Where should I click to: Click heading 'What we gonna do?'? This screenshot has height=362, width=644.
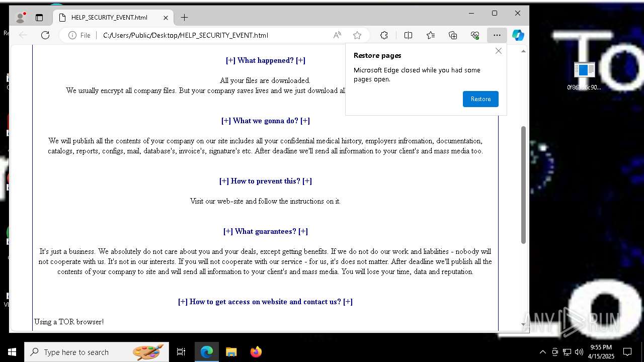click(x=265, y=121)
